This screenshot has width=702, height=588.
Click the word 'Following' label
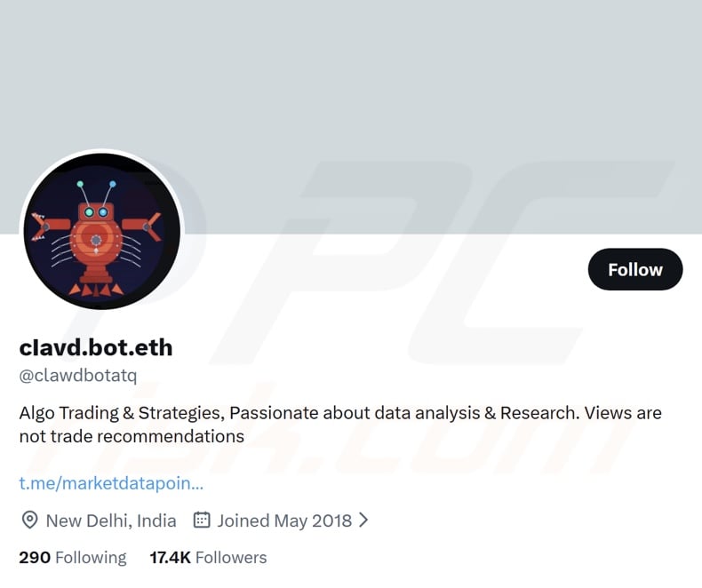click(x=91, y=557)
